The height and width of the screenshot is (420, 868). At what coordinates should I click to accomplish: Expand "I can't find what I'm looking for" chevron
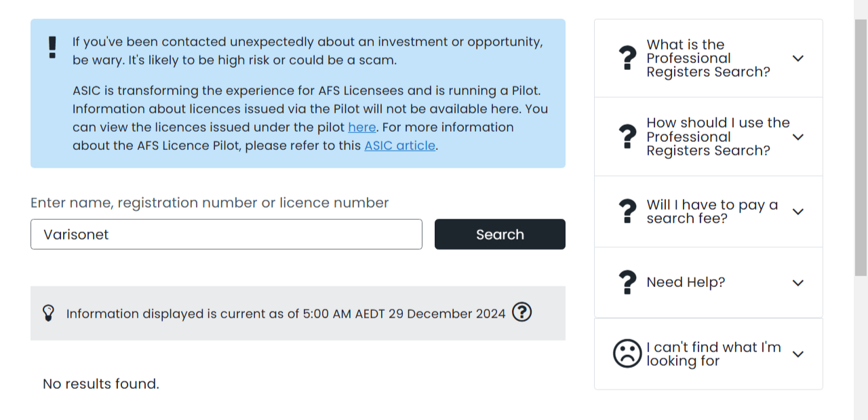(x=798, y=354)
